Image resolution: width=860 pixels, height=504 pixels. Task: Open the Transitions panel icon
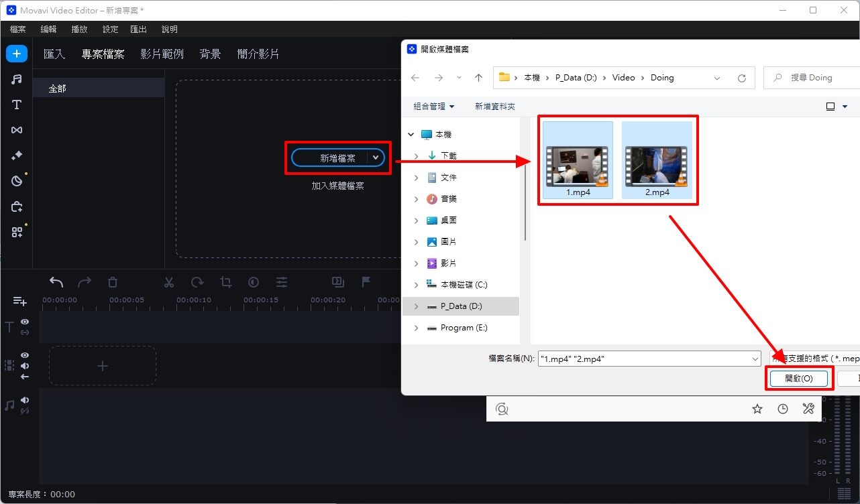click(17, 130)
